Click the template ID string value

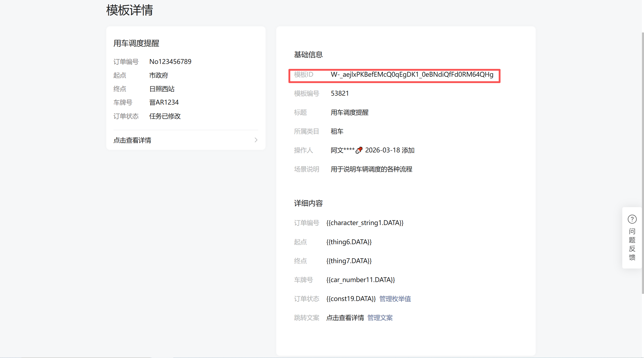pyautogui.click(x=412, y=74)
